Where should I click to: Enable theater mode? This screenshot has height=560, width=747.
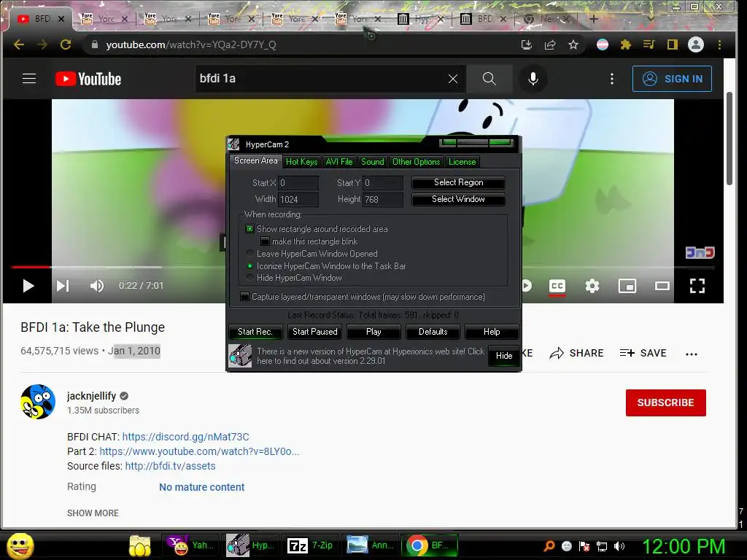pos(662,286)
